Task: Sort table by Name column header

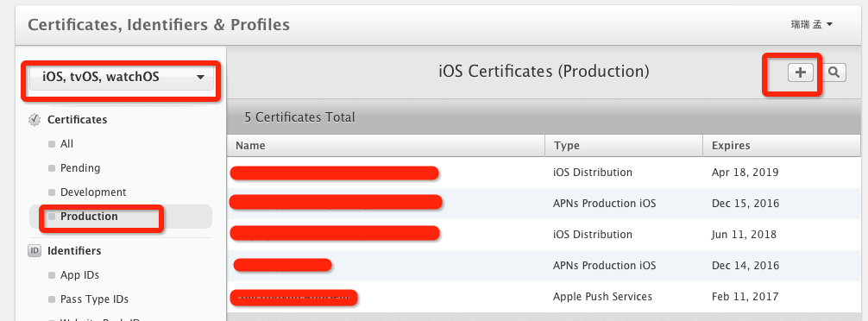Action: pyautogui.click(x=386, y=146)
